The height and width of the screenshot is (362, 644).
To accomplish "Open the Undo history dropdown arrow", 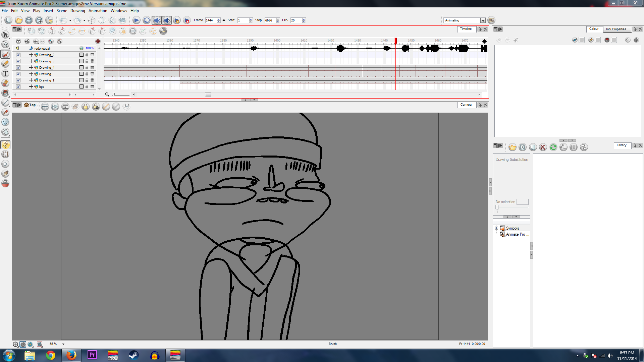I will pyautogui.click(x=70, y=20).
